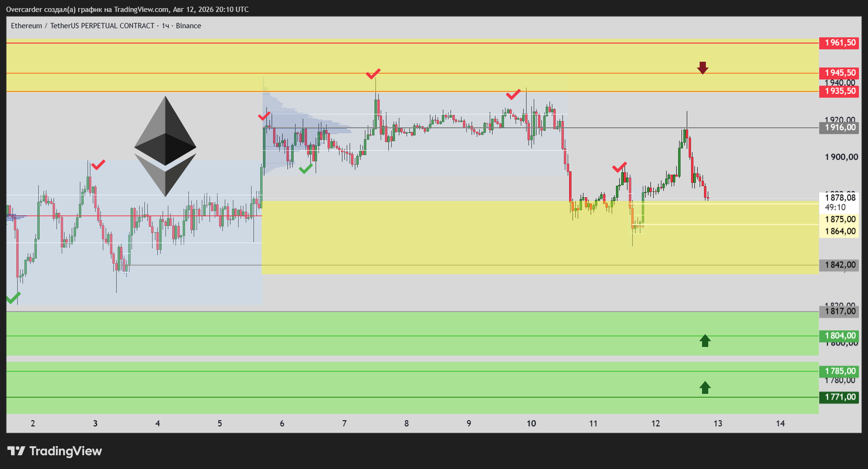Click the Binance exchange name in chart title
The image size is (868, 469).
point(188,26)
